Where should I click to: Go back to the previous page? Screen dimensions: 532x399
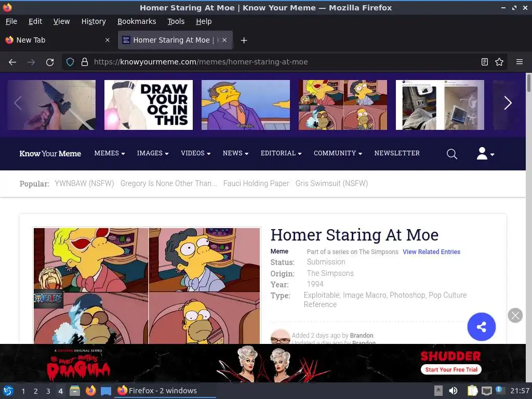12,62
